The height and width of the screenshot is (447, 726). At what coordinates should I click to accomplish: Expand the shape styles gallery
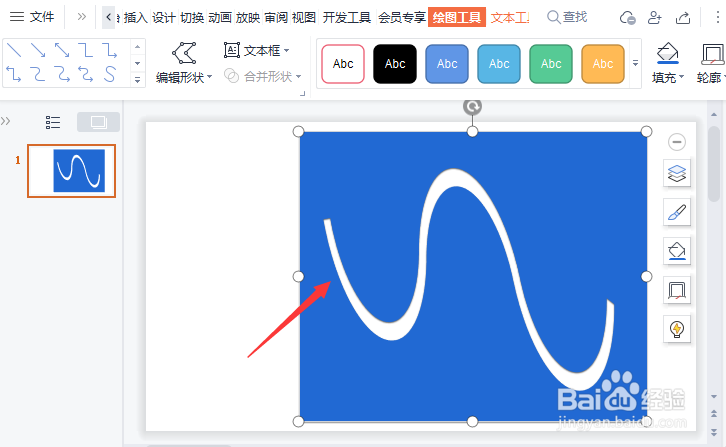pos(635,63)
